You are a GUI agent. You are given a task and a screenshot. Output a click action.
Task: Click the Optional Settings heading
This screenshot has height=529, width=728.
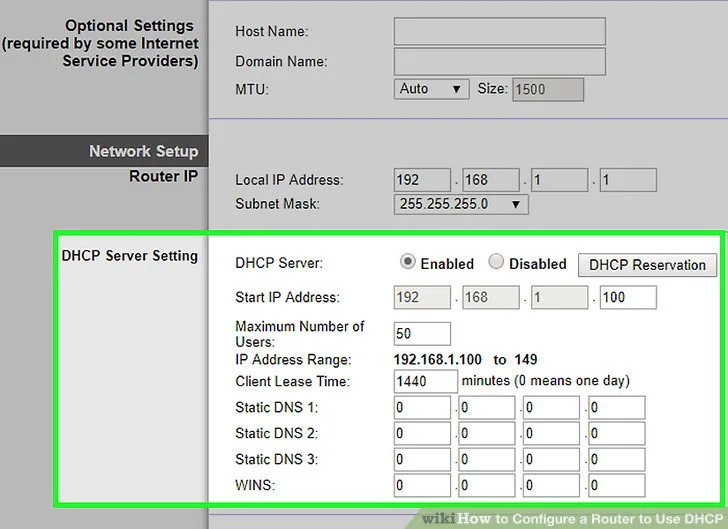tap(129, 26)
